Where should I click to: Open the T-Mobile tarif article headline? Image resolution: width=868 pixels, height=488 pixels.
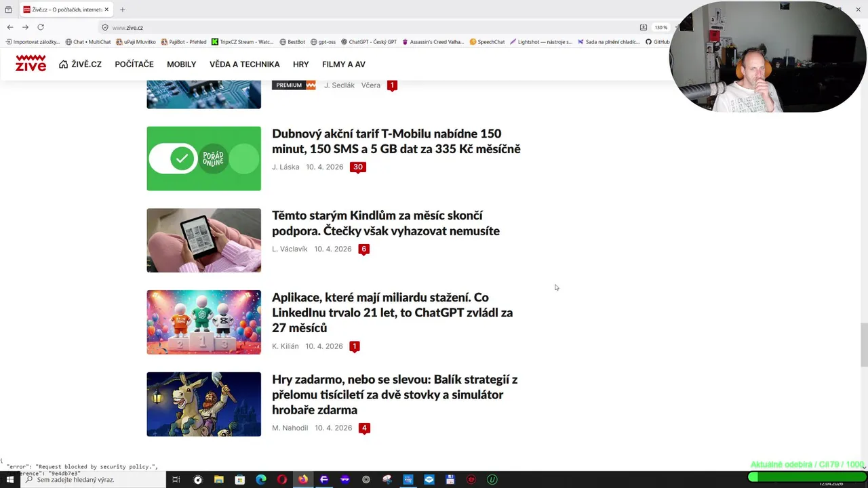tap(396, 141)
